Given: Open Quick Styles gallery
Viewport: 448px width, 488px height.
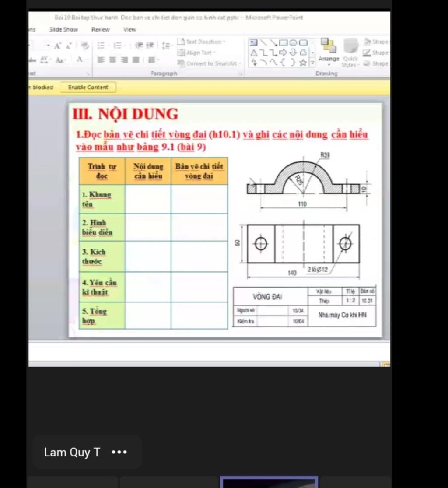Looking at the screenshot, I should click(x=350, y=53).
